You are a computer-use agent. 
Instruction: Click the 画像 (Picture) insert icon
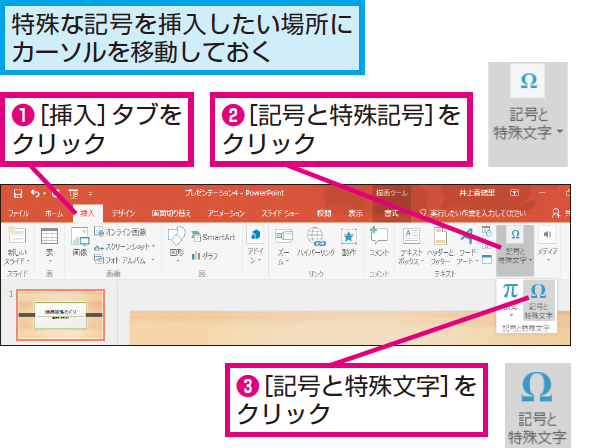[x=79, y=242]
